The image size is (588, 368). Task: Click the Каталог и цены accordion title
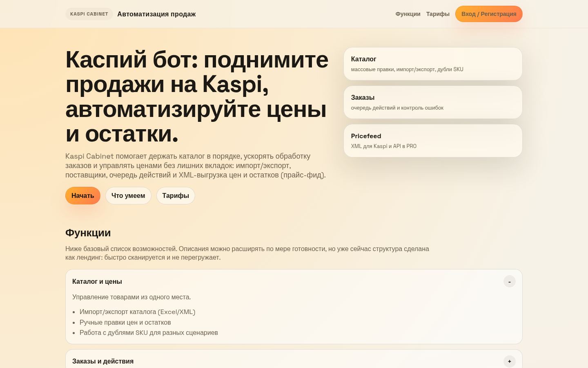97,281
